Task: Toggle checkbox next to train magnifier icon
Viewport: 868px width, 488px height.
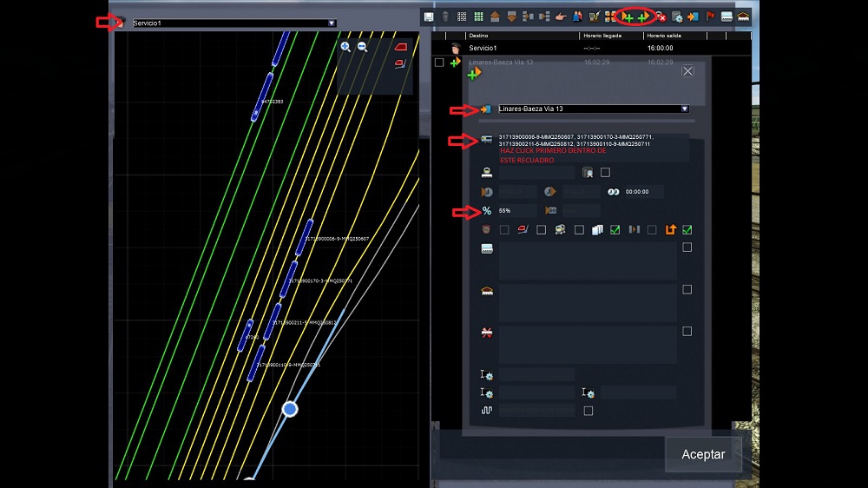Action: coord(606,173)
